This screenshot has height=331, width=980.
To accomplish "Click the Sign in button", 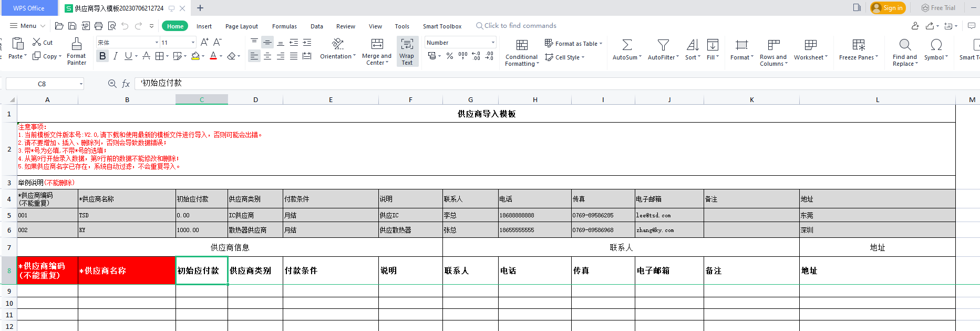I will (x=888, y=8).
